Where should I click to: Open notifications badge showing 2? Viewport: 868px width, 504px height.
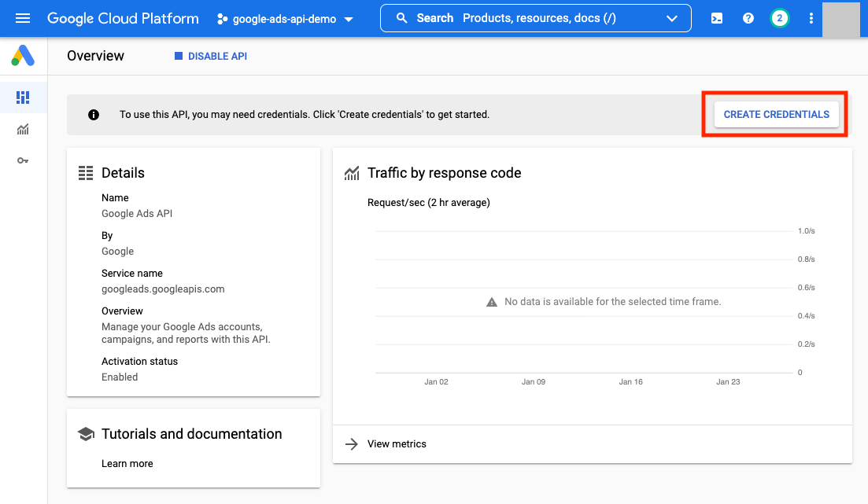pos(779,18)
